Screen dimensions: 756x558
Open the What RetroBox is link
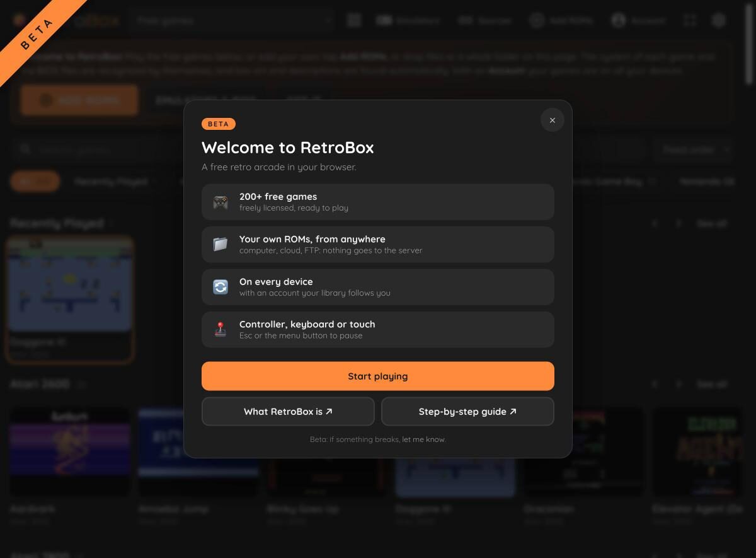click(x=288, y=412)
